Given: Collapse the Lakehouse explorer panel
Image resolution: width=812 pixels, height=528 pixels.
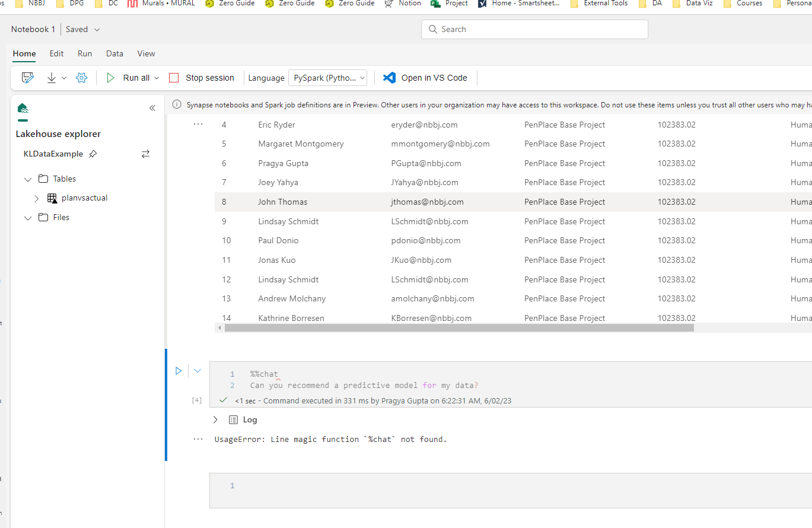Looking at the screenshot, I should point(152,108).
